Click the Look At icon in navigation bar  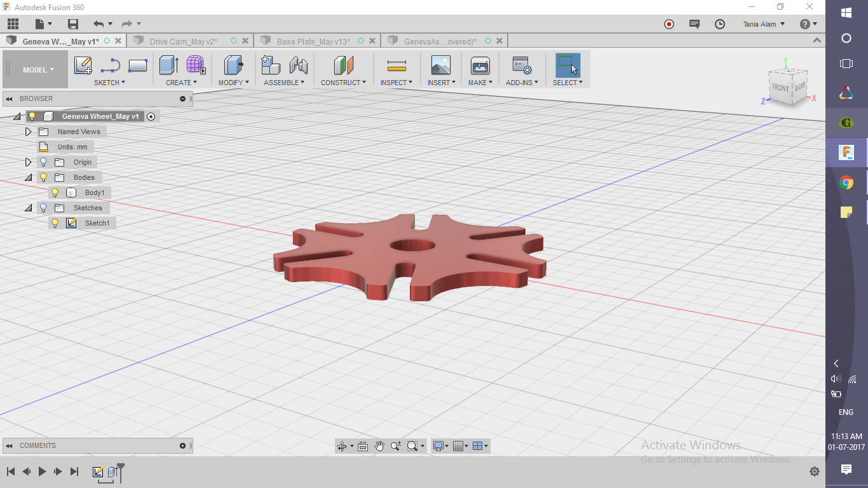(x=363, y=446)
